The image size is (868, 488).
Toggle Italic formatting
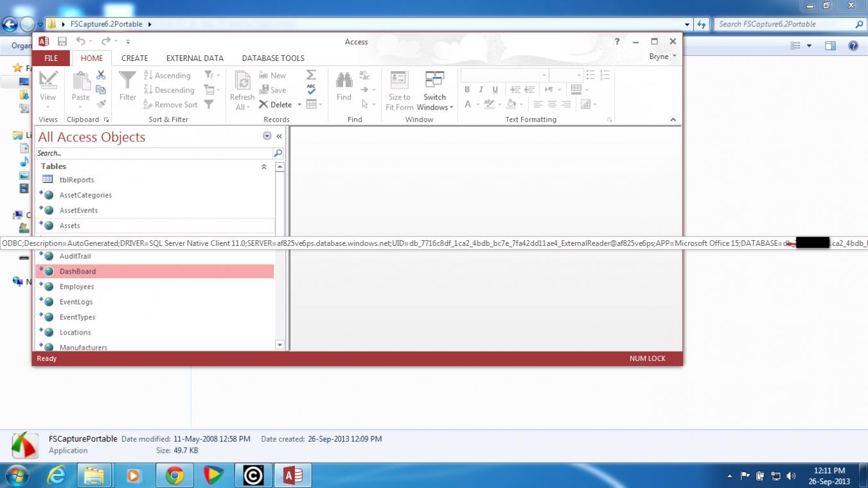click(481, 90)
